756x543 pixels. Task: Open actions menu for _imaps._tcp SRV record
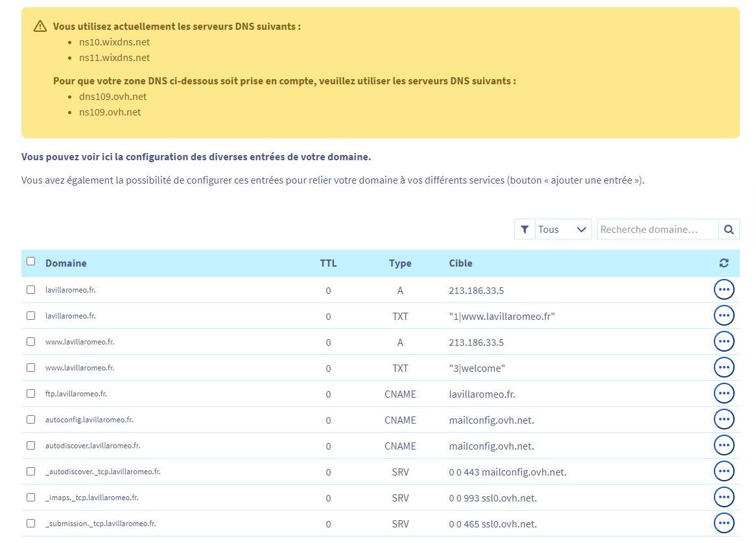click(724, 498)
